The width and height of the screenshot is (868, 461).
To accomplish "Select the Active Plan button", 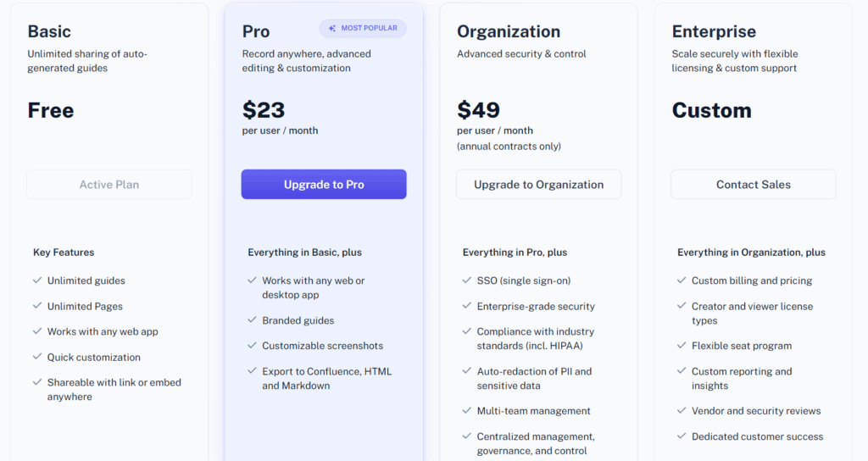I will 109,185.
